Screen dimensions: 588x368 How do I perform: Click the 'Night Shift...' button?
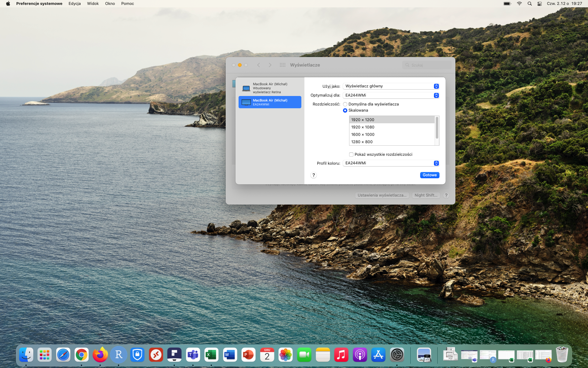[x=426, y=195]
